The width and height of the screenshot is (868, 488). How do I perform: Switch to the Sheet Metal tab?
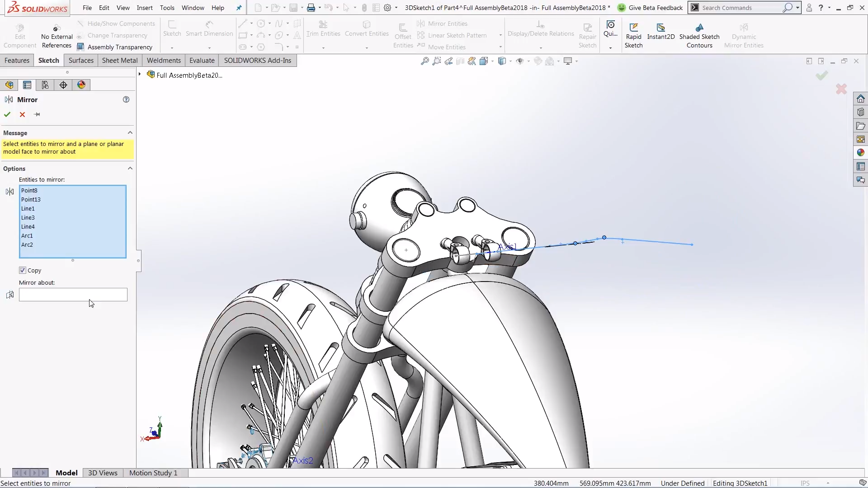point(119,60)
